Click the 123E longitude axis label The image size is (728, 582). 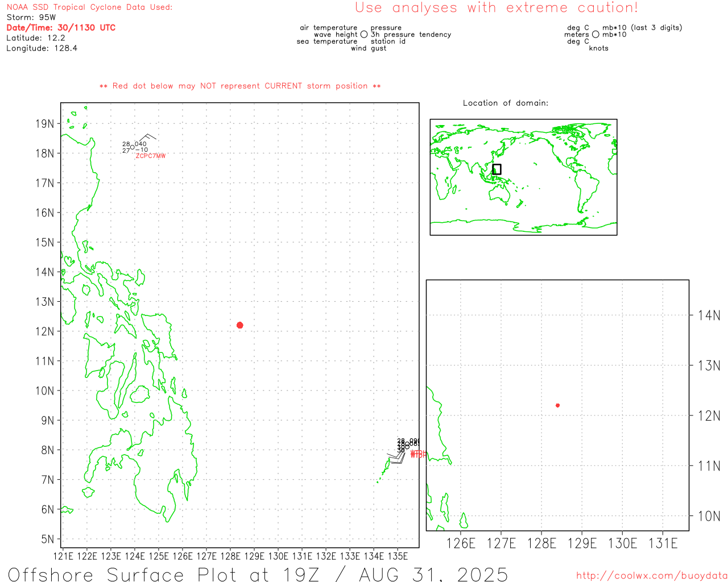111,556
